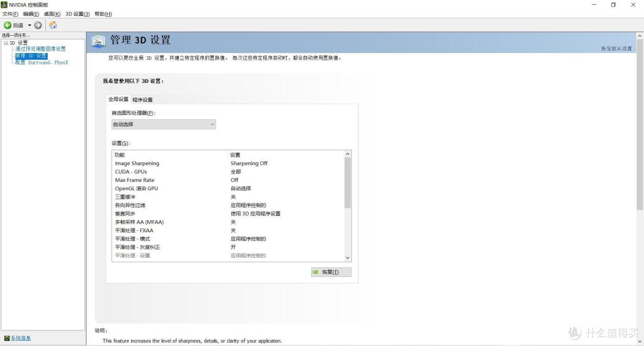Open the 桌面(K) menu
Image resolution: width=644 pixels, height=346 pixels.
pyautogui.click(x=52, y=14)
